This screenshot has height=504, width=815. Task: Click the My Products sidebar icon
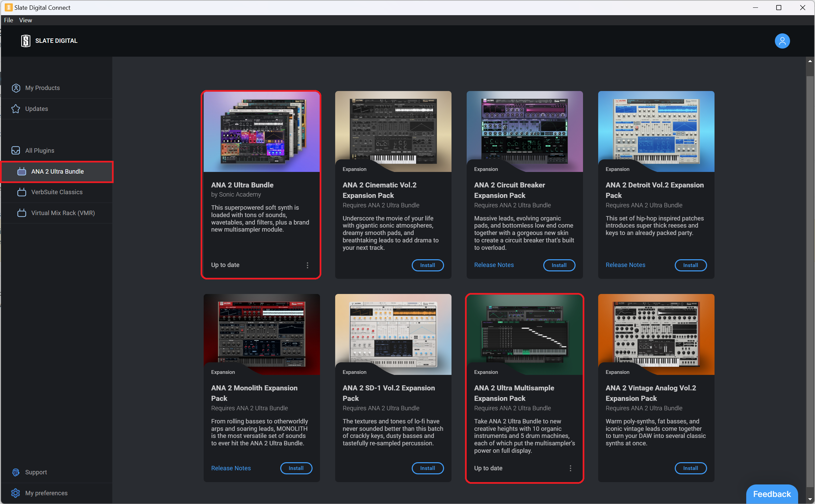point(16,88)
